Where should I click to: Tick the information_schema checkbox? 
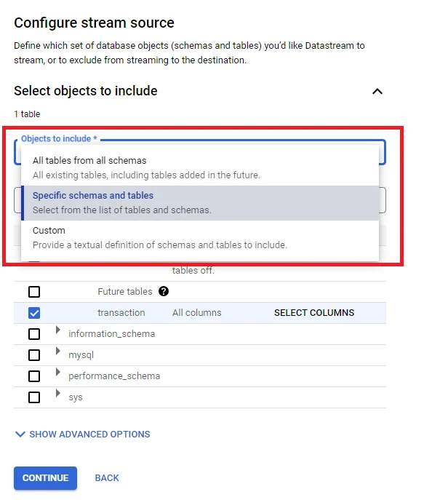pos(34,334)
